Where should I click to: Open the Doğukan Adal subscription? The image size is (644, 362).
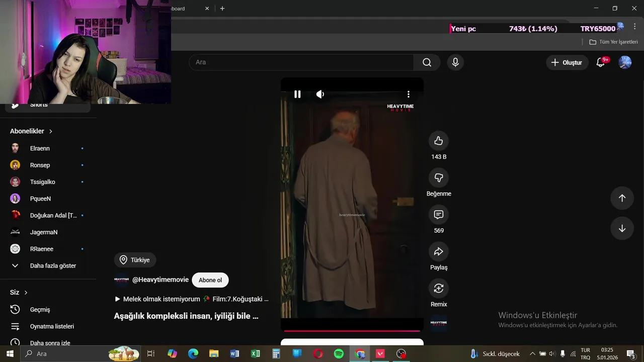(x=48, y=215)
